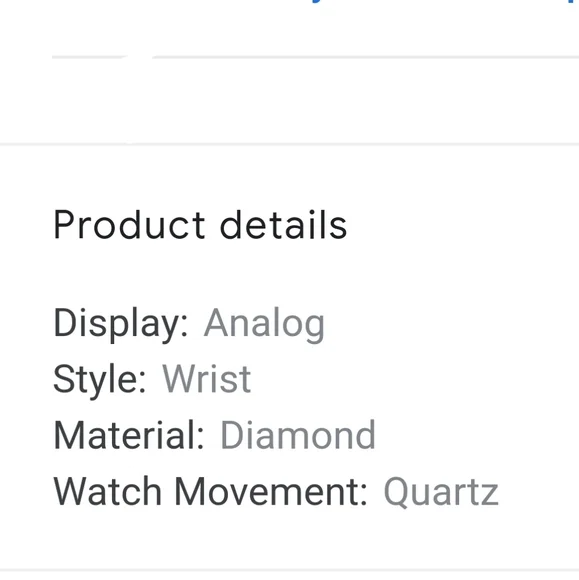579x580 pixels.
Task: Click the long right segment of the upper divider
Action: click(x=366, y=57)
